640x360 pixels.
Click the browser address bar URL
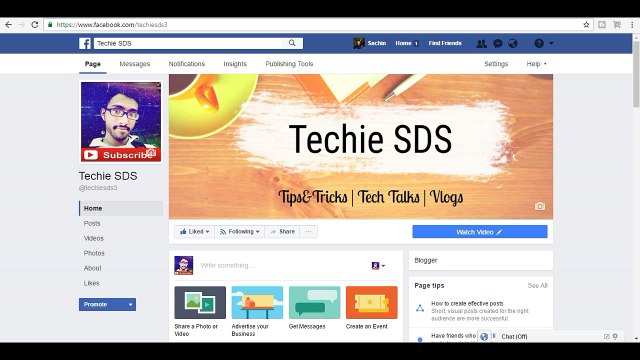click(x=112, y=25)
